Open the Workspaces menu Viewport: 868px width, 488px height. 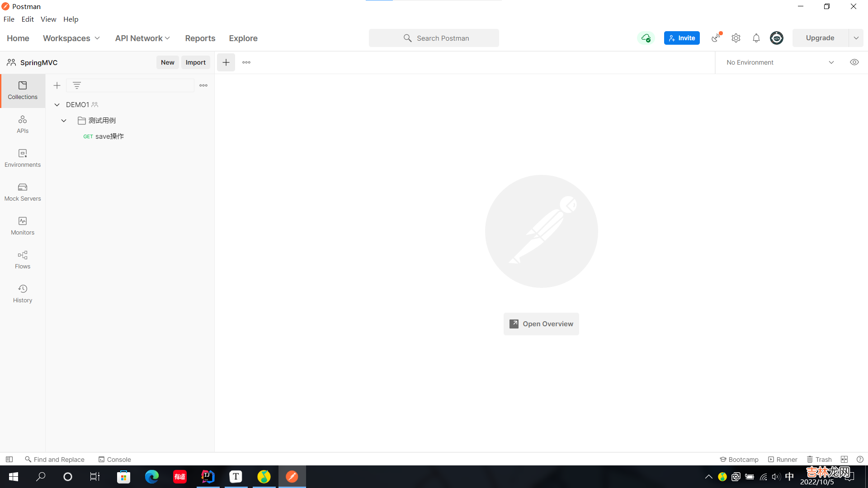pos(71,38)
